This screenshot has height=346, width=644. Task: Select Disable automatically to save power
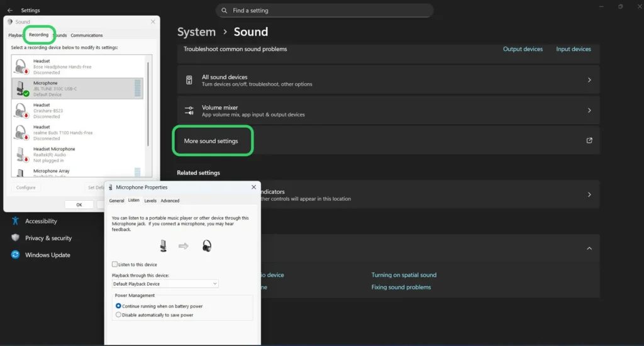(x=118, y=315)
